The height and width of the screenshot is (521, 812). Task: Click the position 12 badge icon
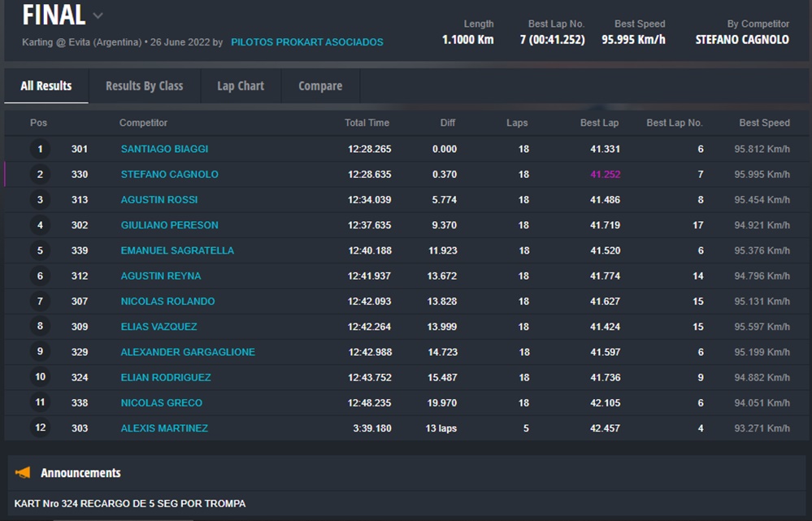tap(40, 428)
